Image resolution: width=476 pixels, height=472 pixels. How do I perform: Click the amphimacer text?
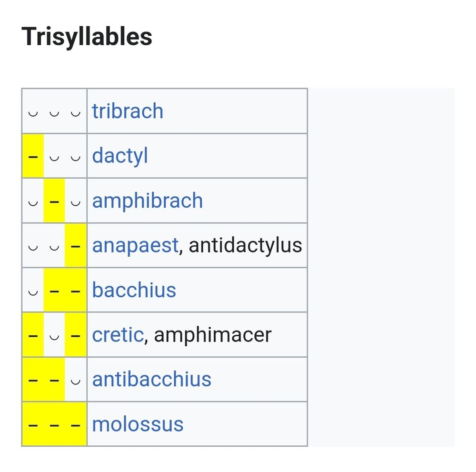click(212, 335)
